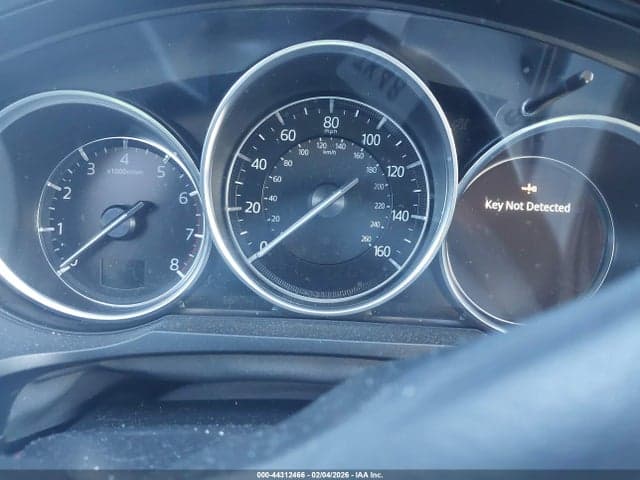Click the trip reset stalk knob

point(586,76)
